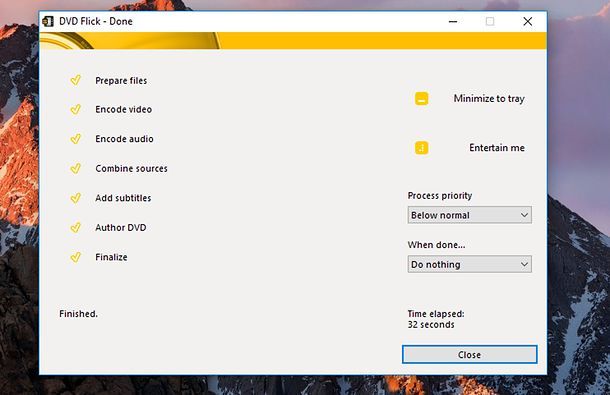
Task: Click the yellow Entertain me icon
Action: point(421,148)
